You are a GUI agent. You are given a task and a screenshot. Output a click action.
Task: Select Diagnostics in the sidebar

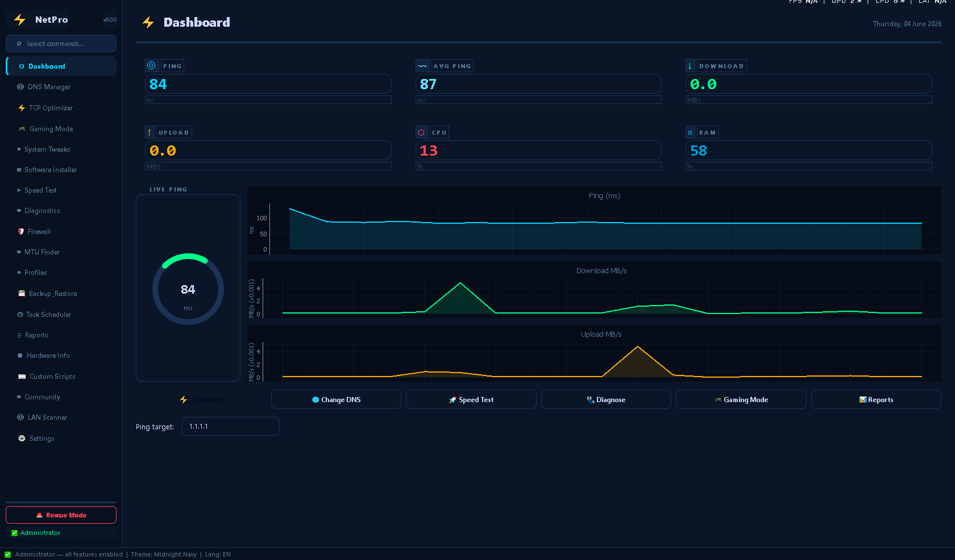(61, 211)
